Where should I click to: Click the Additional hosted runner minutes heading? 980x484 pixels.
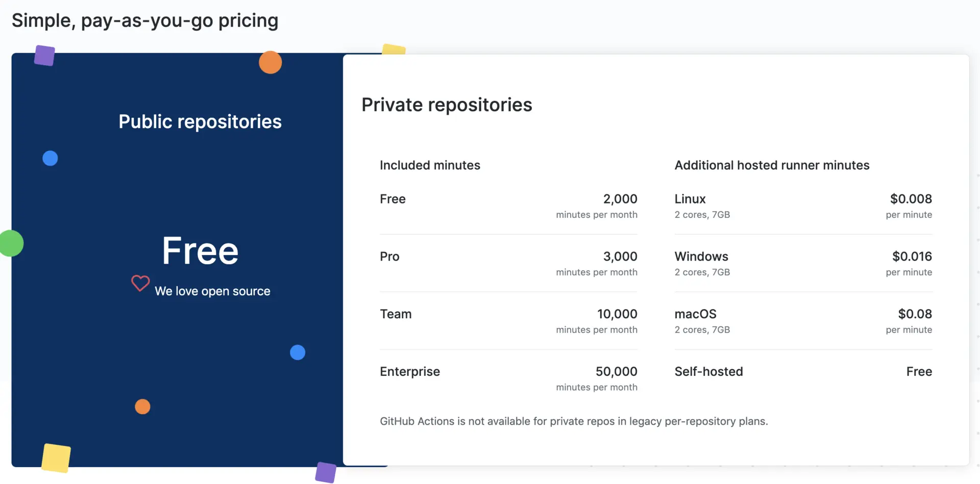tap(772, 165)
